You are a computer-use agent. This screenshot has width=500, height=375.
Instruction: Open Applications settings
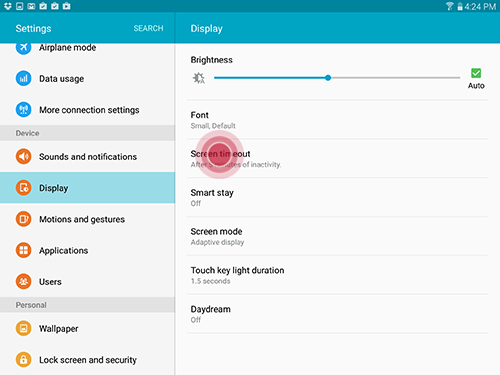click(x=87, y=250)
